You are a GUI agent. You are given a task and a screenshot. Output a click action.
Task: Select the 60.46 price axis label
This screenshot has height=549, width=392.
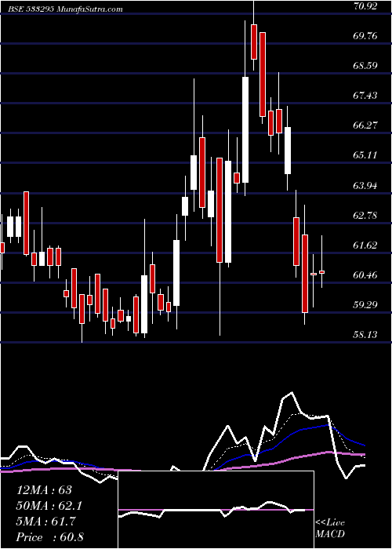click(x=365, y=274)
